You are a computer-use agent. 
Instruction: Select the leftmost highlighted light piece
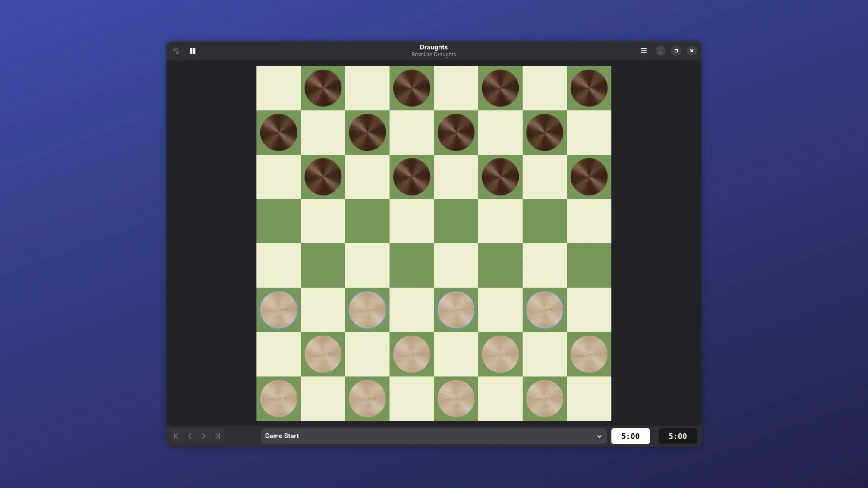click(278, 310)
